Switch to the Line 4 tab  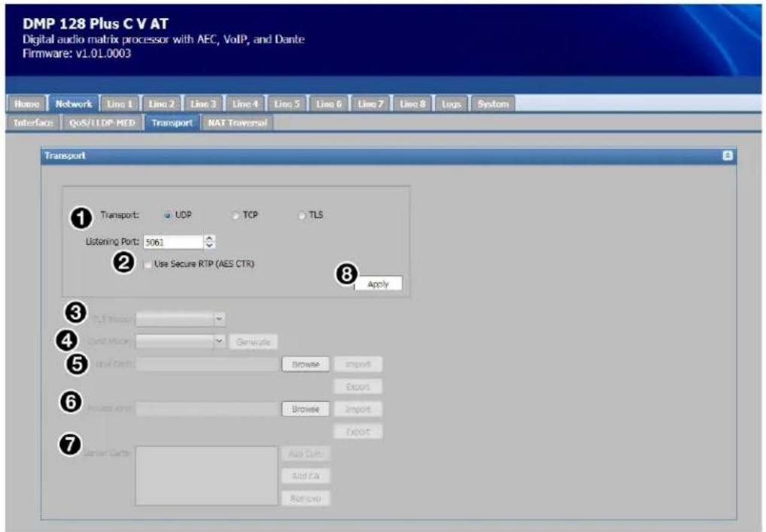click(x=245, y=104)
